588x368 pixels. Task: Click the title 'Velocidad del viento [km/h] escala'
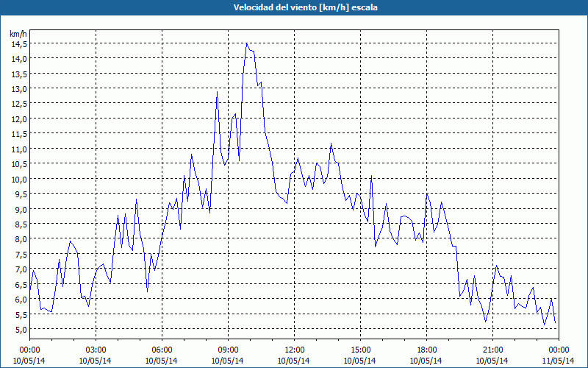(x=305, y=7)
